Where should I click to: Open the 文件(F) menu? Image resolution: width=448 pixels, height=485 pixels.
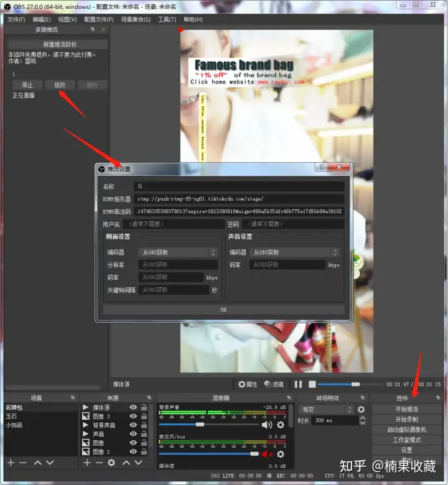pyautogui.click(x=16, y=19)
